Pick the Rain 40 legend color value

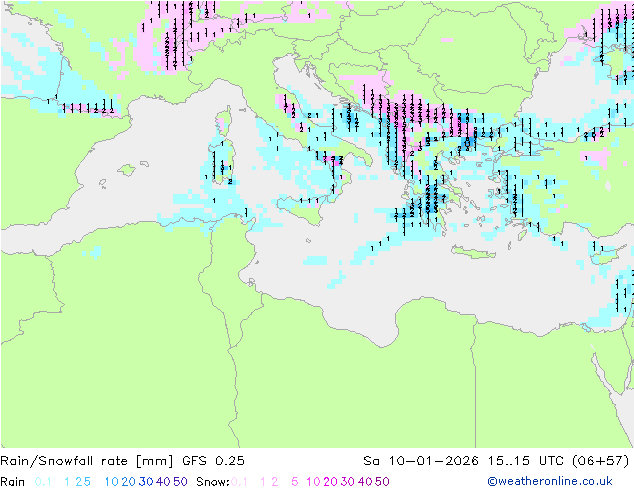coord(163,482)
